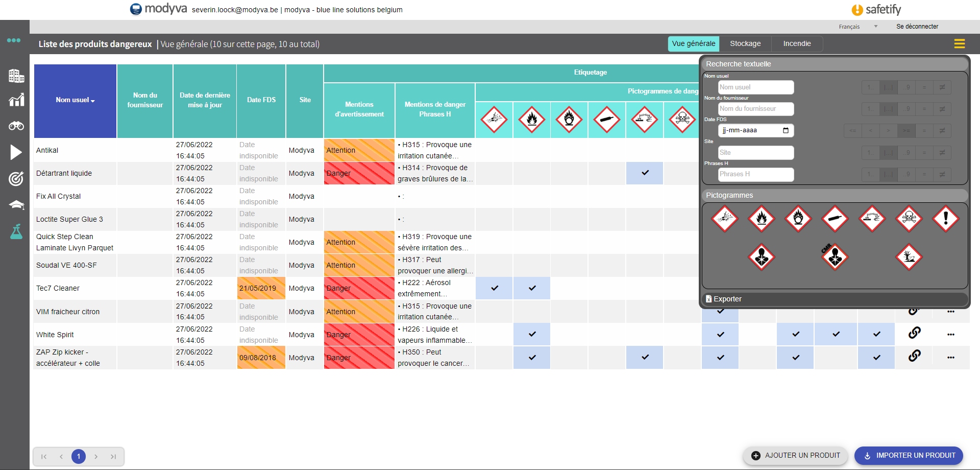Image resolution: width=980 pixels, height=470 pixels.
Task: Open the target goals sidebar icon
Action: click(x=16, y=178)
